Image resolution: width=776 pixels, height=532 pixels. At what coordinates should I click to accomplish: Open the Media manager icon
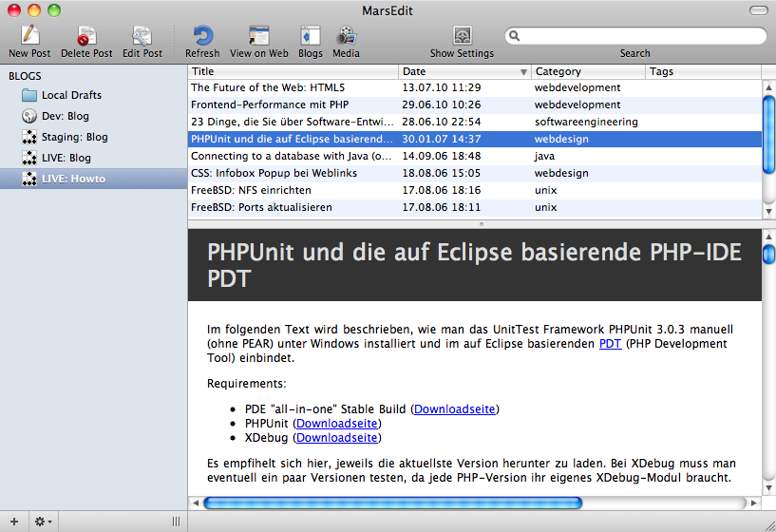(x=346, y=36)
